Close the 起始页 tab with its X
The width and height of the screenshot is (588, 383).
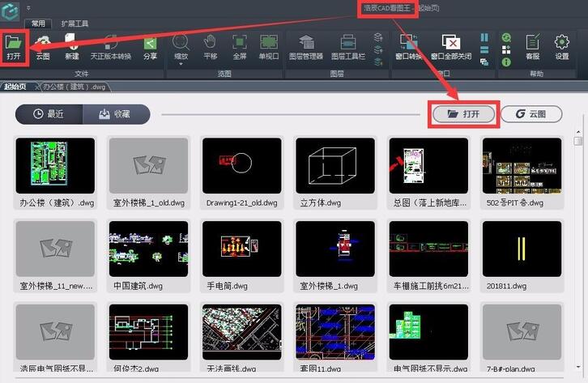tap(37, 87)
